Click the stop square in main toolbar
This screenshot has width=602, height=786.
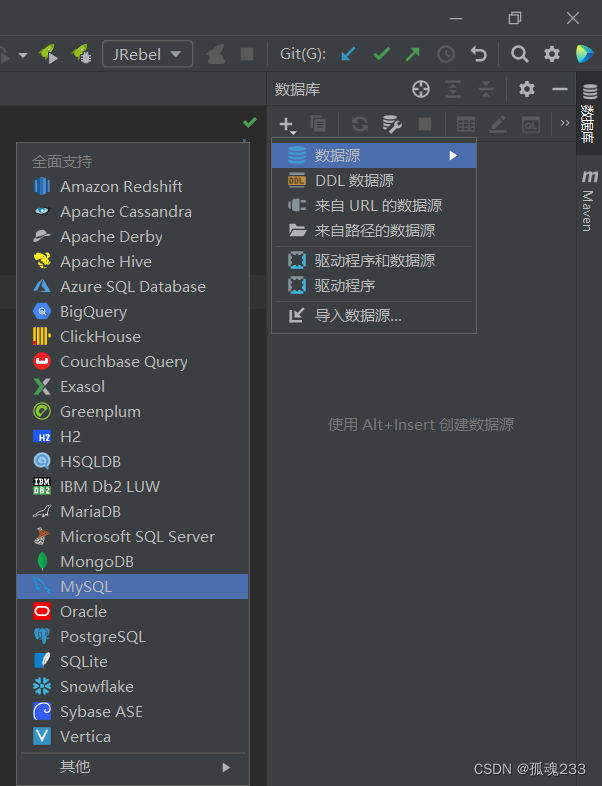pos(247,54)
